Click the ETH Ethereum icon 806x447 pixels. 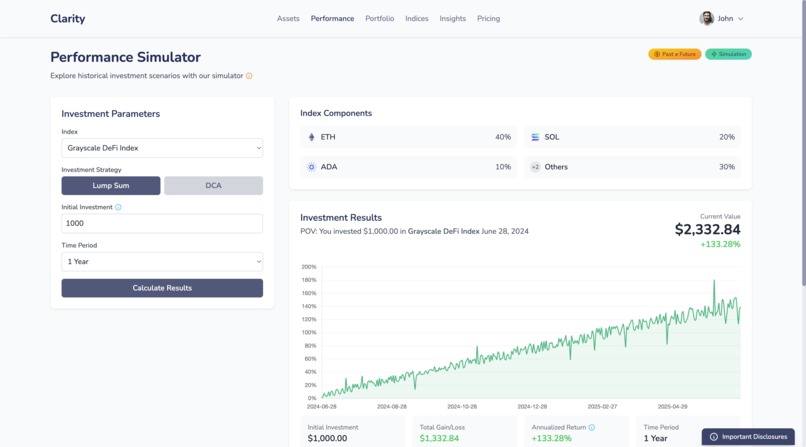pos(311,137)
